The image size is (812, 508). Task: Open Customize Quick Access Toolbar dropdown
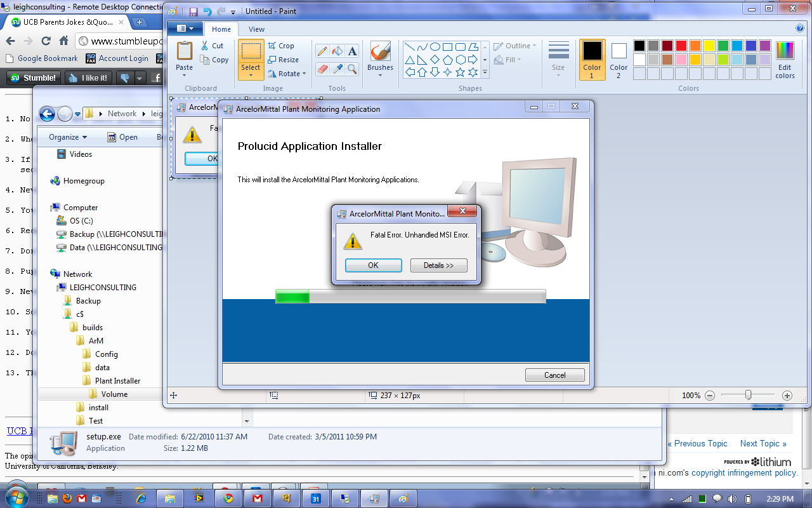click(x=233, y=12)
